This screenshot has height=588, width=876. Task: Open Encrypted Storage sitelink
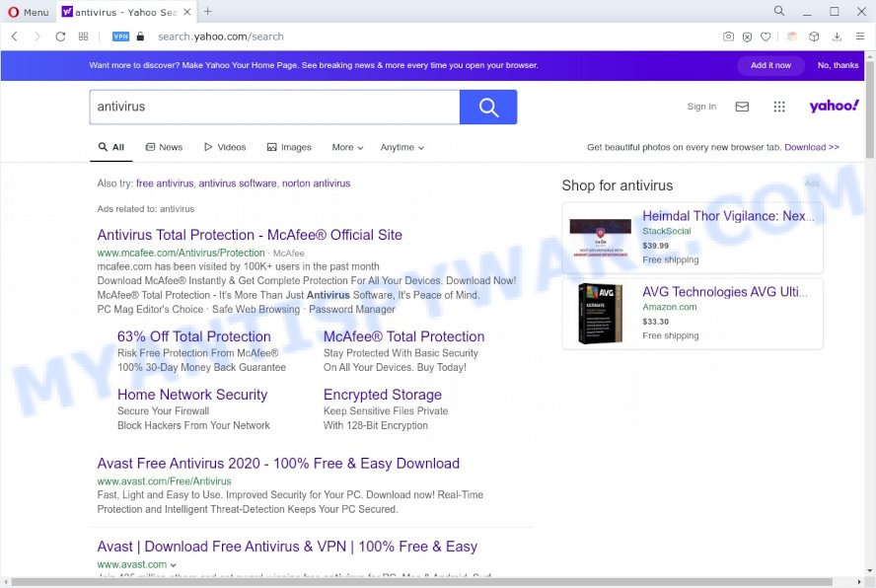[383, 395]
